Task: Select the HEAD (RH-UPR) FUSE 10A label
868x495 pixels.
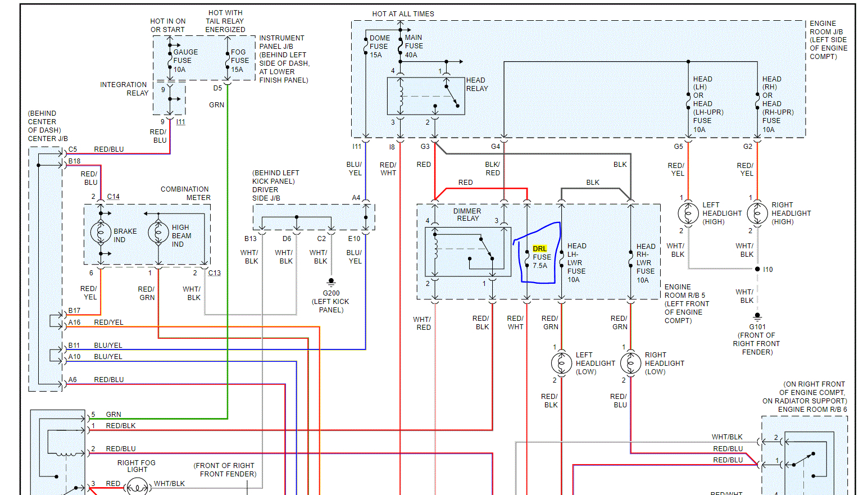Action: [x=778, y=104]
